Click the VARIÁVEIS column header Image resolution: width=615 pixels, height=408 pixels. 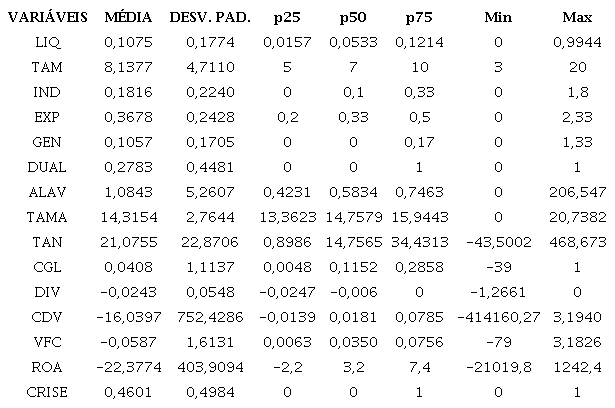(47, 19)
